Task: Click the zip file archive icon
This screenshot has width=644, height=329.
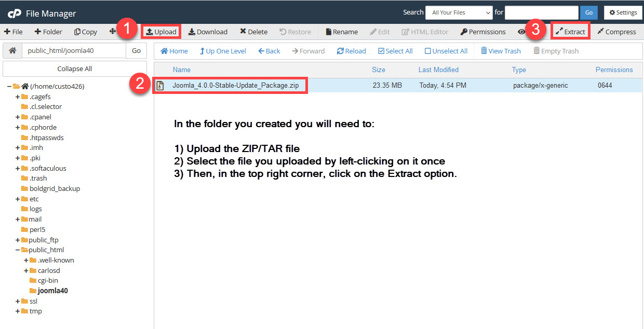Action: 160,86
